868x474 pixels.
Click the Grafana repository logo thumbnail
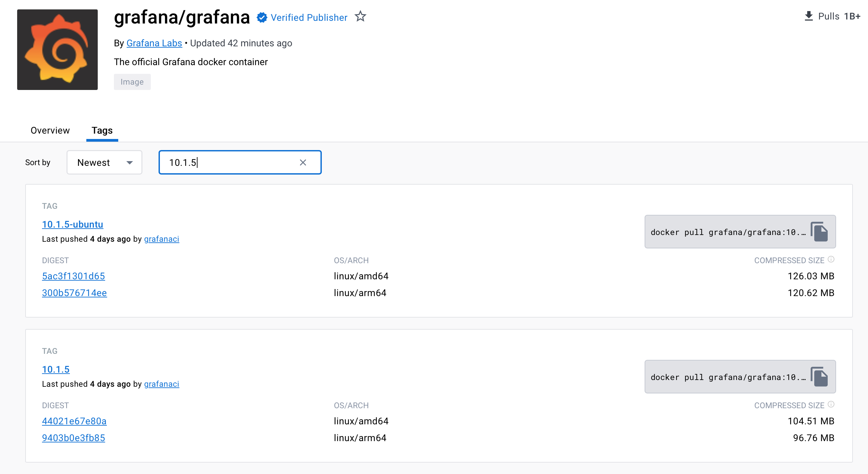coord(57,50)
